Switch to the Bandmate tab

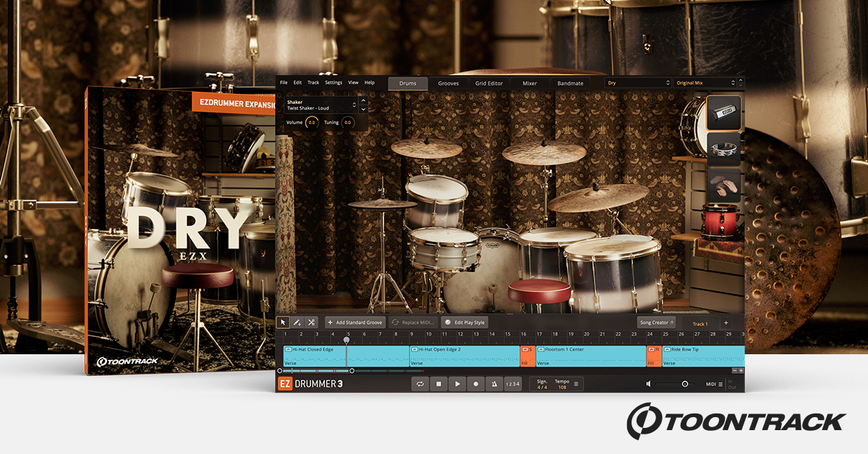pyautogui.click(x=570, y=83)
